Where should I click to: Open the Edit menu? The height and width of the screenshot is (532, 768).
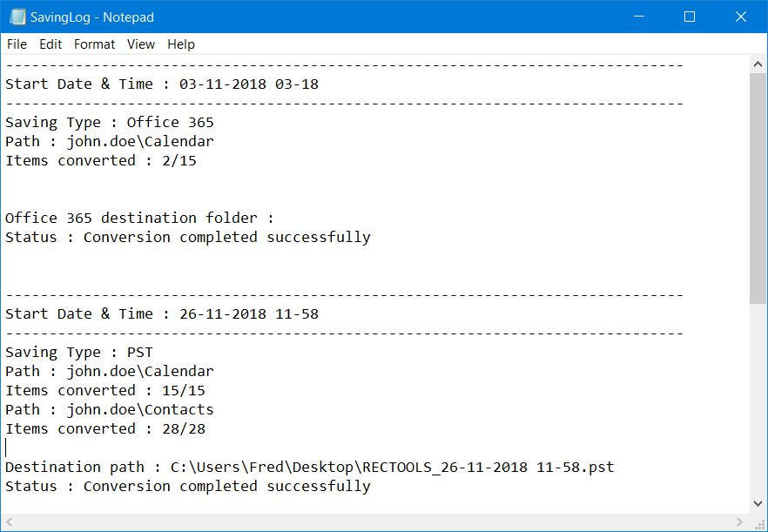click(x=51, y=44)
